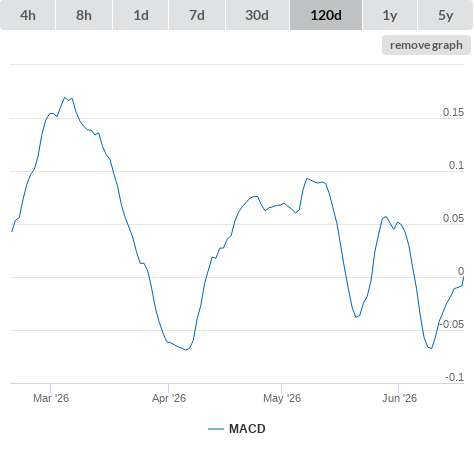Screen dimensions: 474x455
Task: Select the 7d time range tab
Action: point(197,15)
